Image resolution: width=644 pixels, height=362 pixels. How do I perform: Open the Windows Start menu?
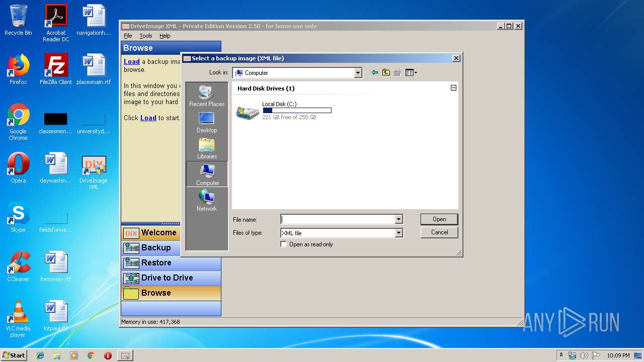14,355
